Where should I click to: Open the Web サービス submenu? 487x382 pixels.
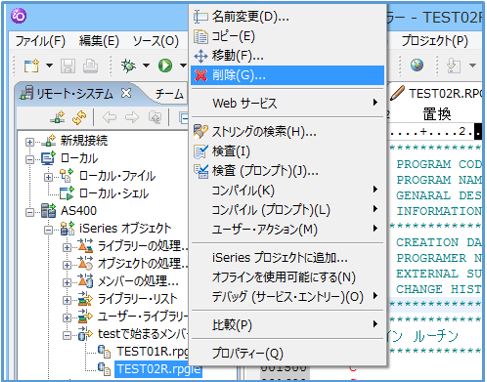point(287,103)
